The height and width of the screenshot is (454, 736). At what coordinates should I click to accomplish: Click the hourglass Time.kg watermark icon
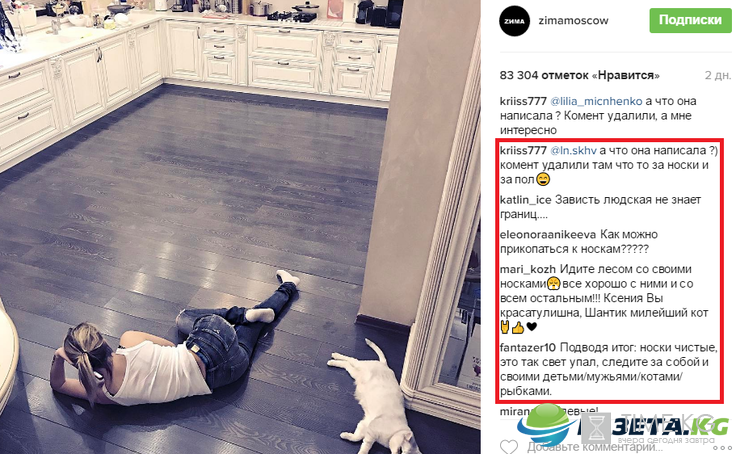[596, 427]
